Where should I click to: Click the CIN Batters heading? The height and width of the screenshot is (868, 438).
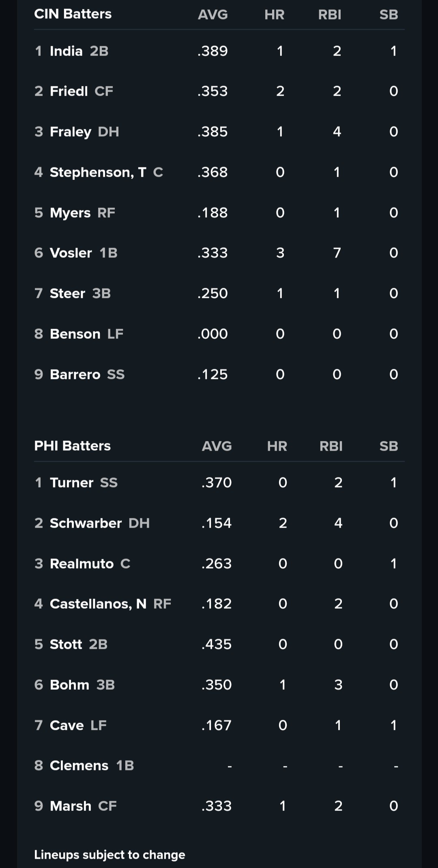point(73,14)
